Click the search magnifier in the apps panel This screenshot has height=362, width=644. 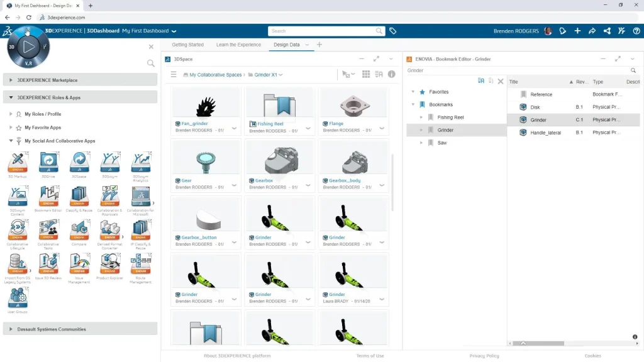pyautogui.click(x=151, y=63)
